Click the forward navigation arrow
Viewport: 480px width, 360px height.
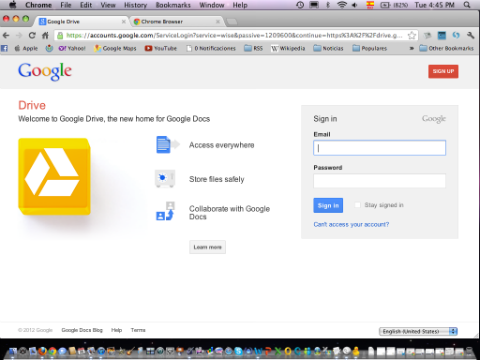(x=19, y=35)
